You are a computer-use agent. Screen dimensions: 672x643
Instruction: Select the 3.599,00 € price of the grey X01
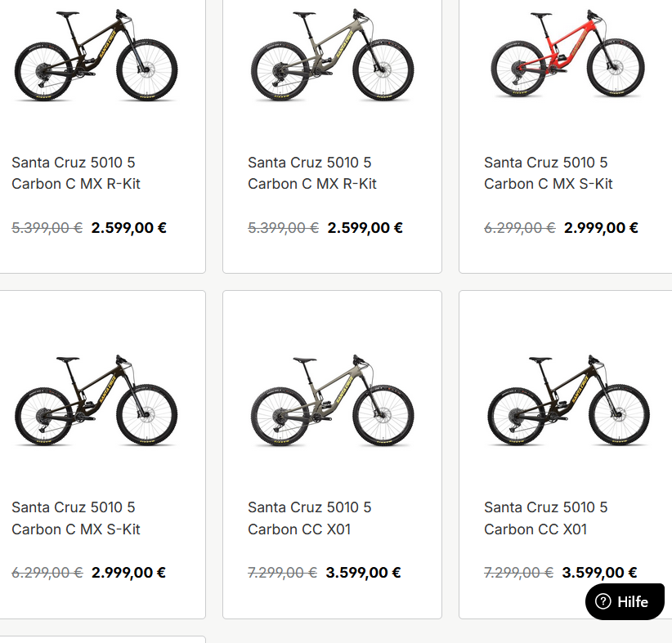pyautogui.click(x=363, y=573)
